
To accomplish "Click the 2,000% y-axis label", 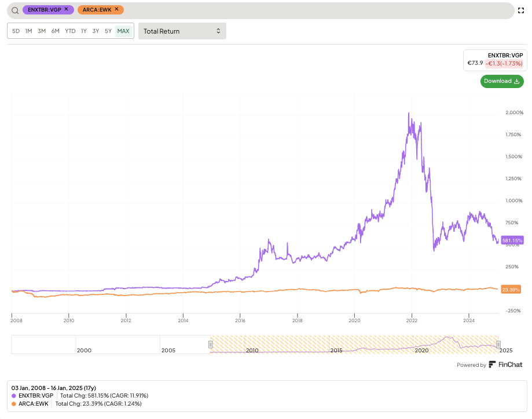I will click(x=515, y=112).
